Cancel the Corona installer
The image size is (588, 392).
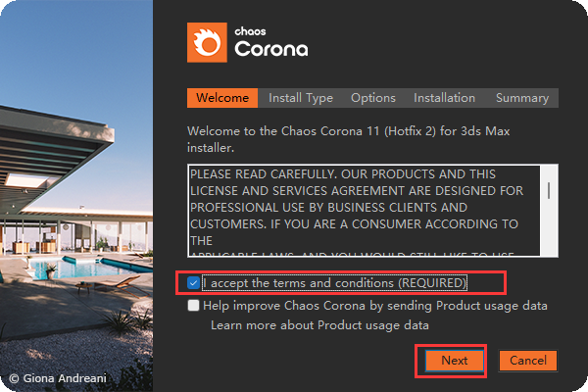(x=527, y=361)
